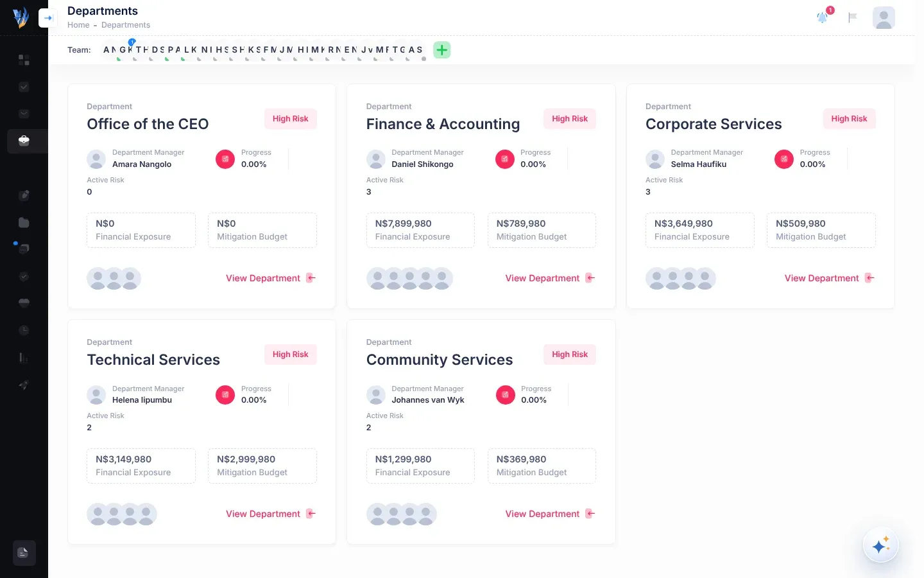Click High Risk badge on Technical Services
Image resolution: width=924 pixels, height=578 pixels.
[291, 355]
